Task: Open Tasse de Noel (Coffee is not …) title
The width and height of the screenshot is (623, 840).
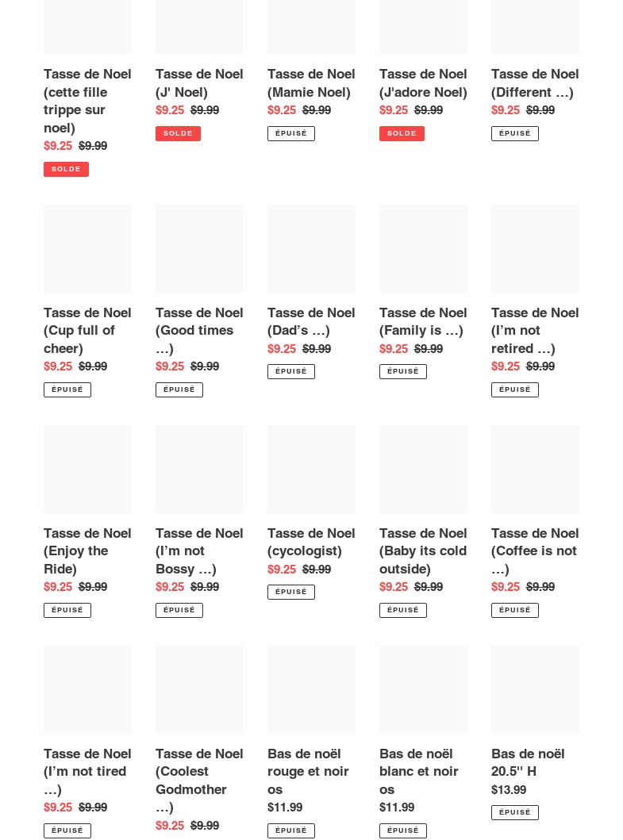Action: point(534,550)
